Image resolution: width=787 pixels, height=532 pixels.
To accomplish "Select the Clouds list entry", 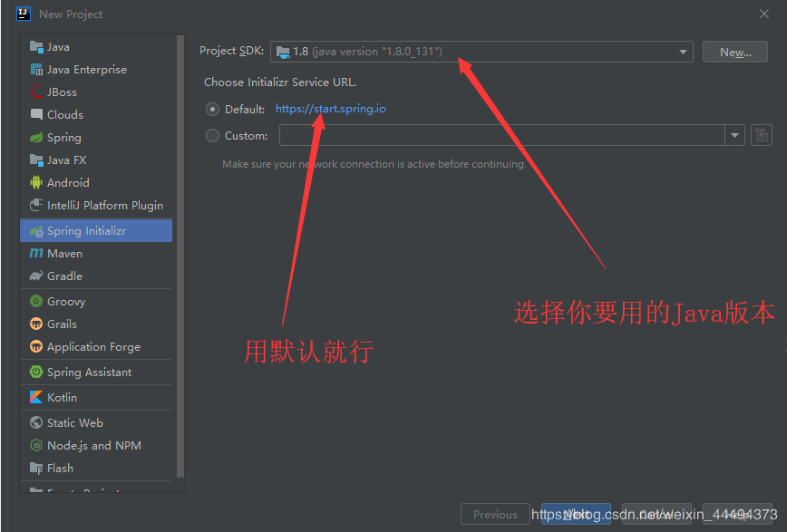I will click(96, 114).
